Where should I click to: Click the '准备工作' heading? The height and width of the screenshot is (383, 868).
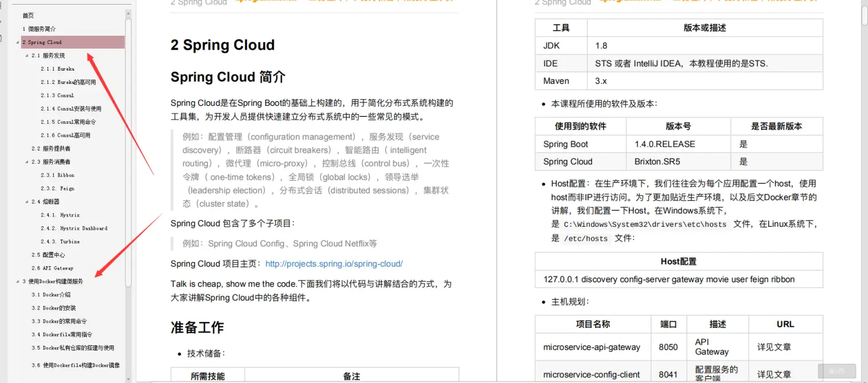[197, 327]
